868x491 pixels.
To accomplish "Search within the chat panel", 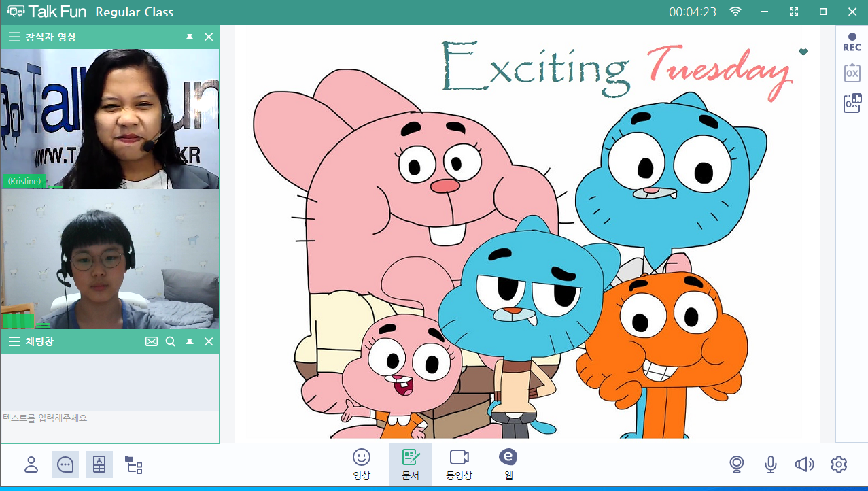I will (171, 341).
